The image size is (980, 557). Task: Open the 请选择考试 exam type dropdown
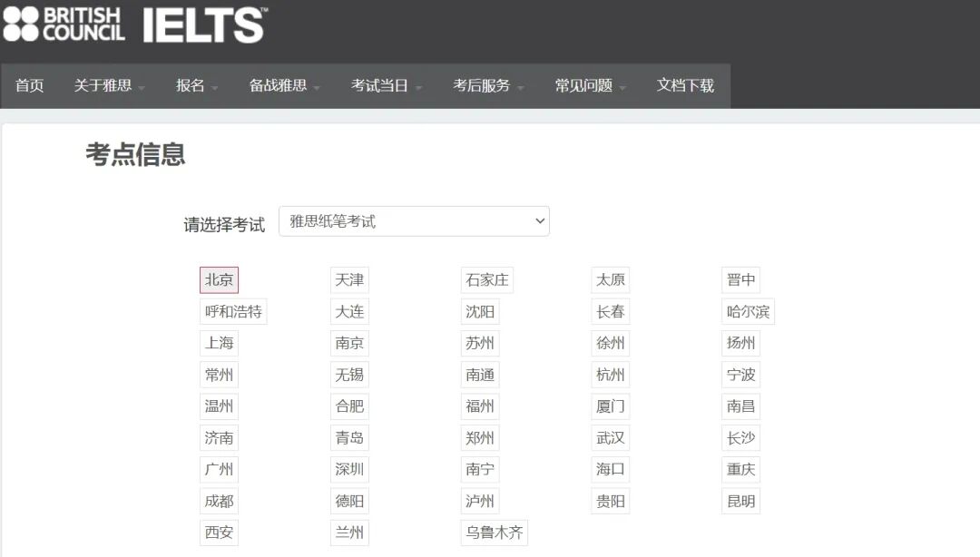pyautogui.click(x=414, y=220)
